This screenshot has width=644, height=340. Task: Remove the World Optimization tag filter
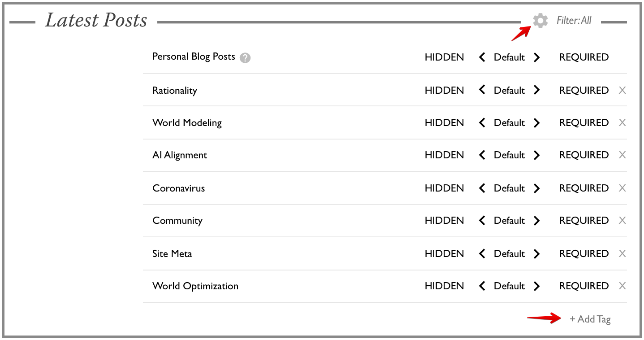[622, 286]
